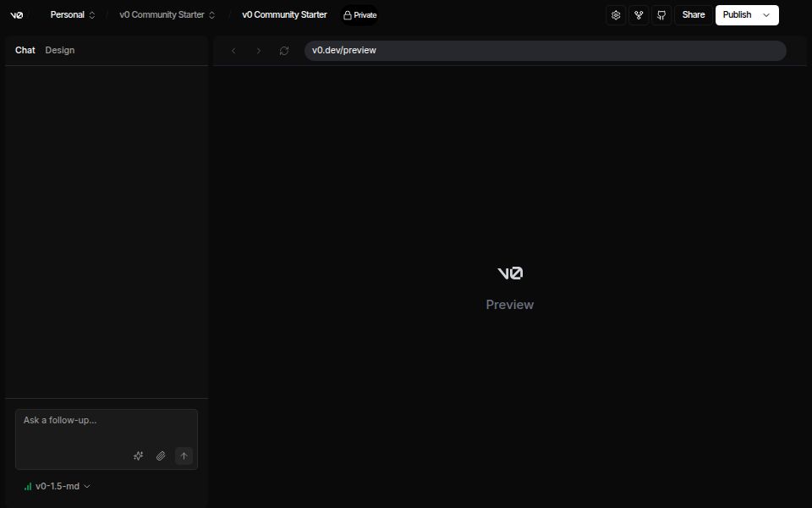The height and width of the screenshot is (508, 812).
Task: Switch to the Design tab
Action: pos(60,51)
